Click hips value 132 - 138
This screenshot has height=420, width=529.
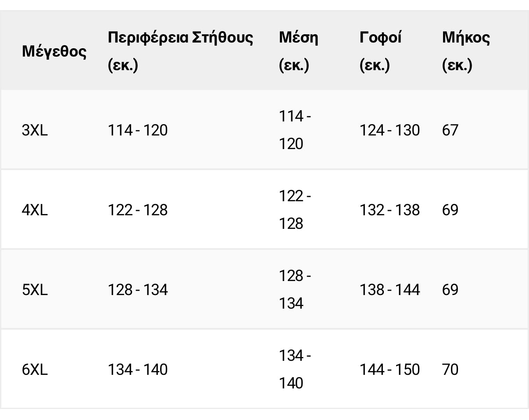(x=390, y=210)
